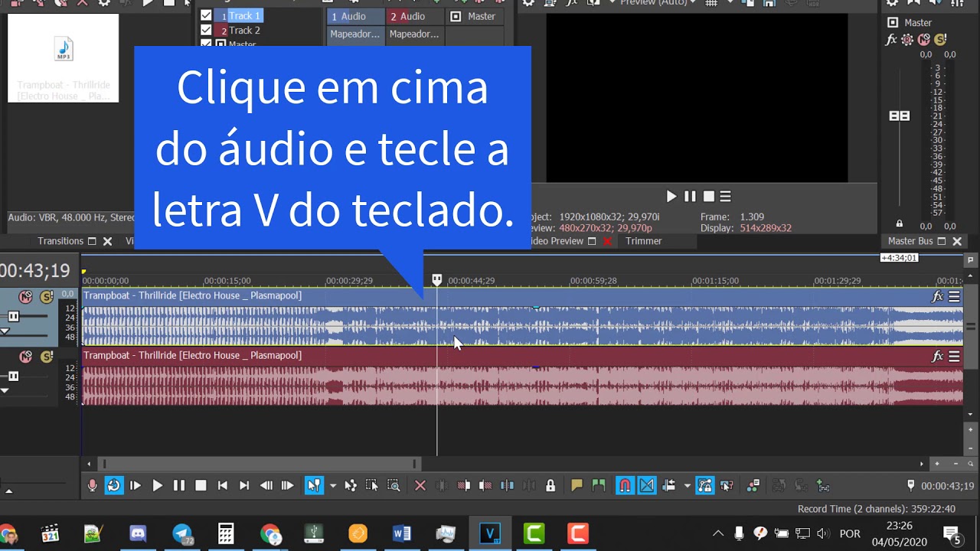Select the Normal Edit tool
The height and width of the screenshot is (551, 980).
(314, 485)
